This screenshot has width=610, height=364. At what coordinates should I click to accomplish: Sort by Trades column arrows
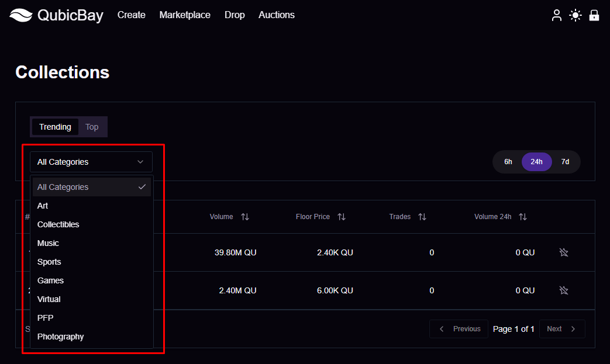(422, 217)
